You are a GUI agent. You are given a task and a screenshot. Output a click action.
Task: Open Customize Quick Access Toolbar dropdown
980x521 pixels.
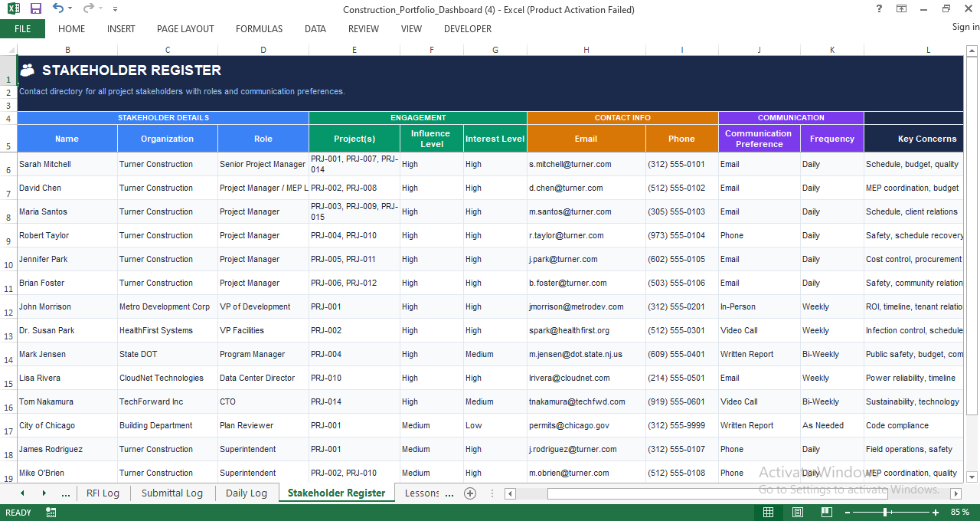[116, 9]
